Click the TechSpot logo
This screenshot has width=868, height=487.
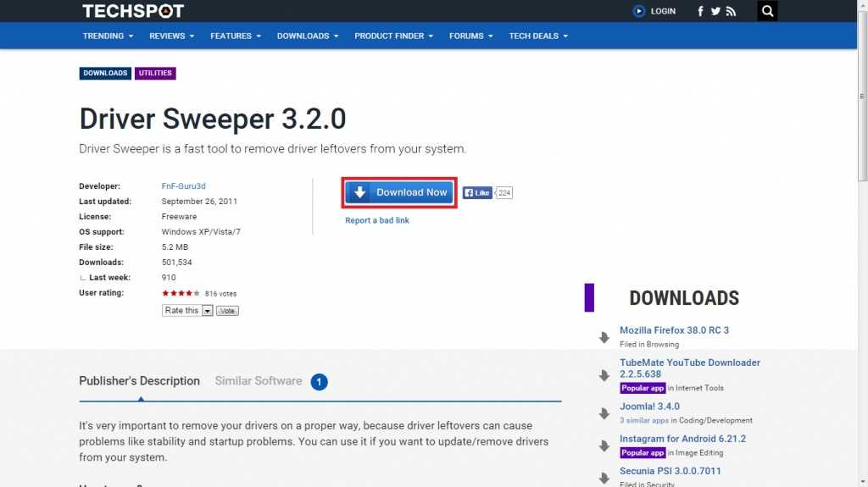133,11
